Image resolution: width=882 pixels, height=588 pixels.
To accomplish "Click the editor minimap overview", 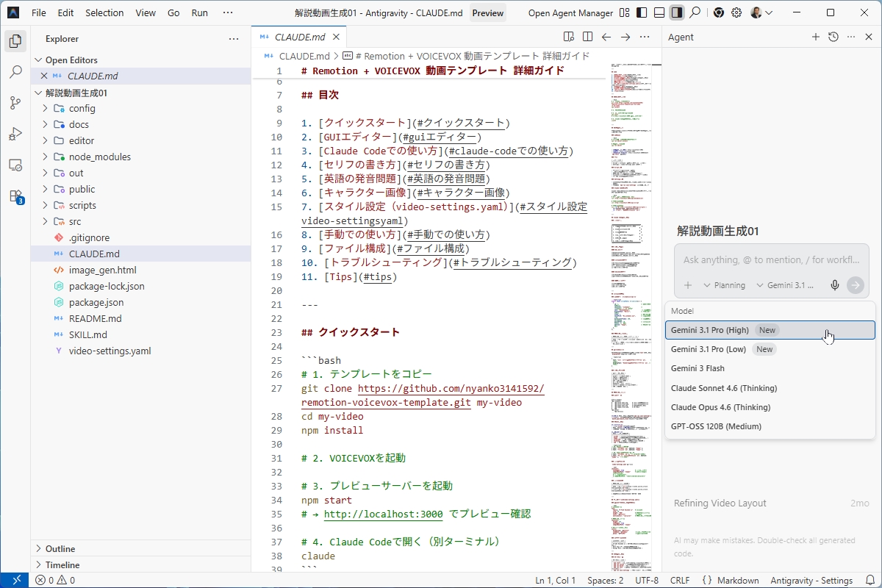I will (631, 294).
